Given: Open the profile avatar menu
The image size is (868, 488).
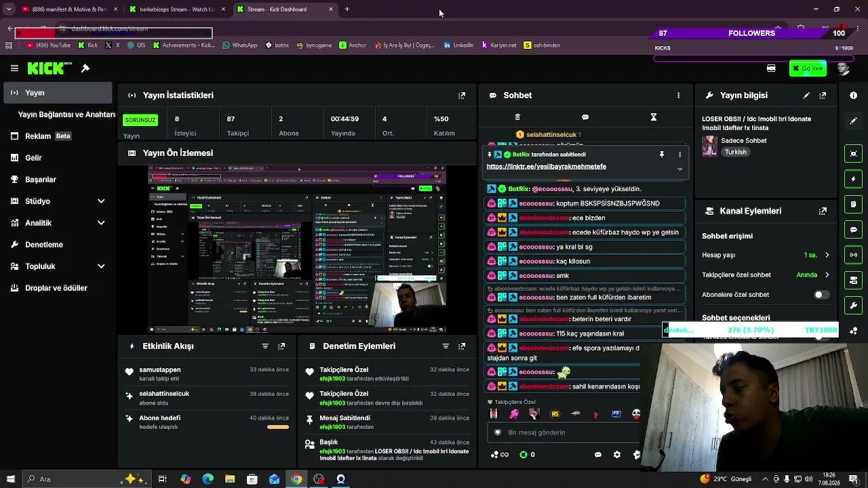Looking at the screenshot, I should click(843, 68).
